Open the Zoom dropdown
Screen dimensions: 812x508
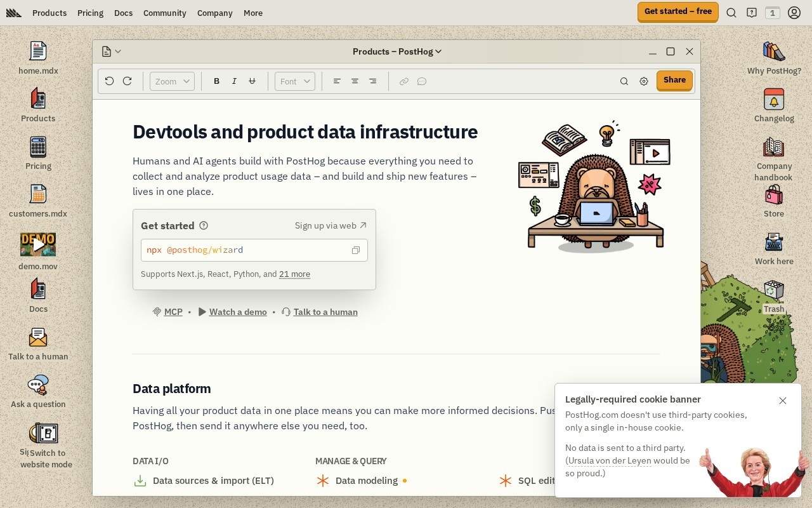point(172,81)
